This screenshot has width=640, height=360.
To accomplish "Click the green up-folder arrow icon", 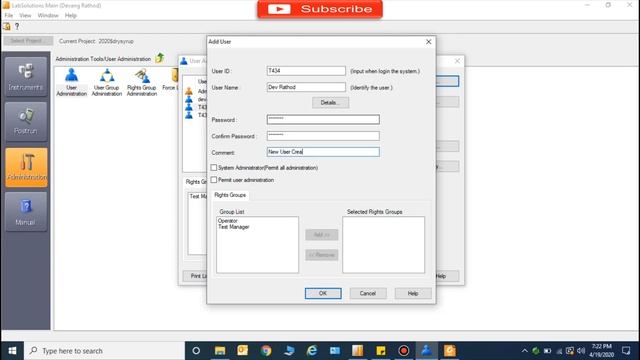I will [x=160, y=58].
